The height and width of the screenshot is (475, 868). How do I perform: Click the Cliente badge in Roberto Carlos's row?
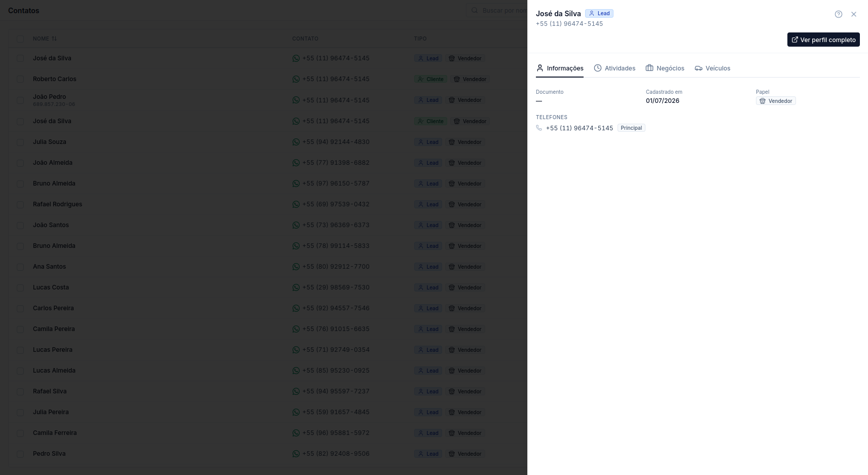click(x=430, y=79)
